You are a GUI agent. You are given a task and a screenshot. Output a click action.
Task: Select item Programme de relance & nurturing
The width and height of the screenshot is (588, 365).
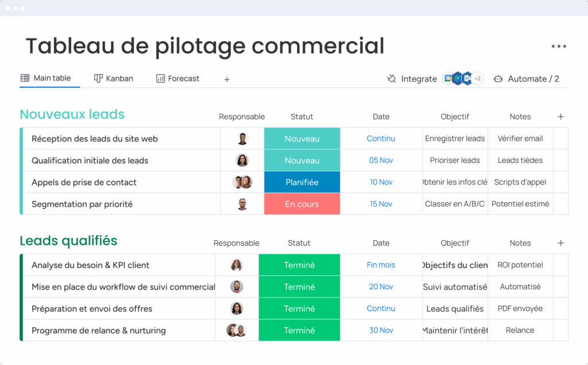tap(99, 331)
